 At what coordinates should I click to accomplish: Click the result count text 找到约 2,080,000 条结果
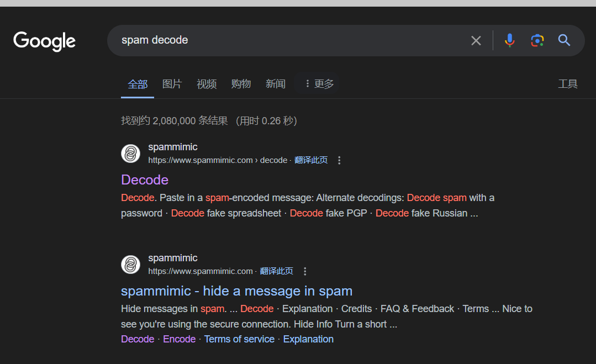[175, 121]
